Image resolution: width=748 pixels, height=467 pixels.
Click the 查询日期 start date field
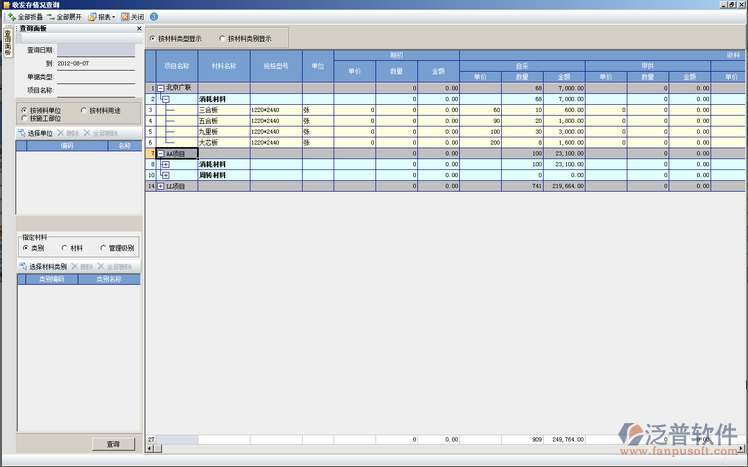[95, 49]
